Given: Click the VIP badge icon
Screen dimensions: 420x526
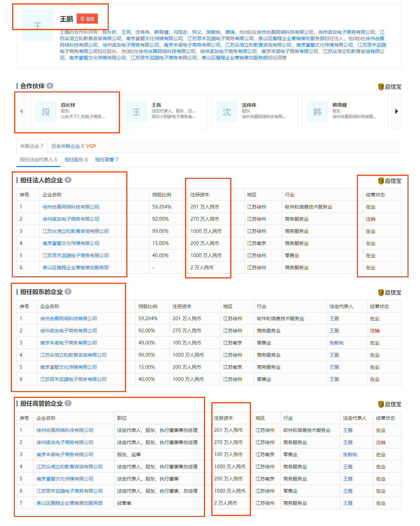Looking at the screenshot, I should (91, 146).
